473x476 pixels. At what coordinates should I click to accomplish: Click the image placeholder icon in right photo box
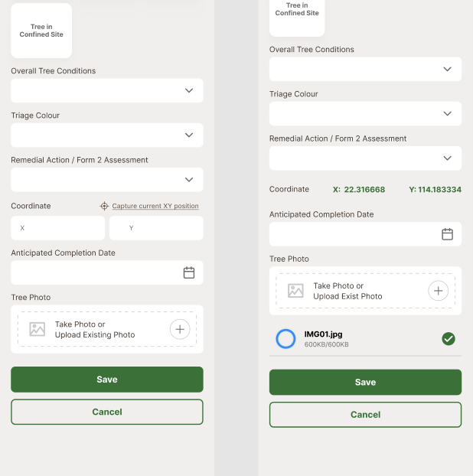[295, 291]
